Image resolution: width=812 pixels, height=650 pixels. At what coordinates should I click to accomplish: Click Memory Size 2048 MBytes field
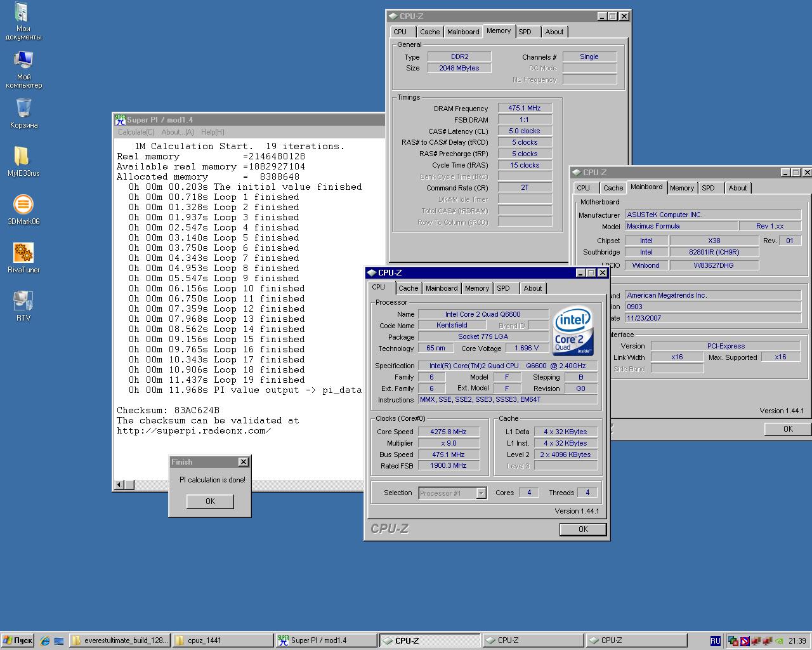(x=459, y=68)
